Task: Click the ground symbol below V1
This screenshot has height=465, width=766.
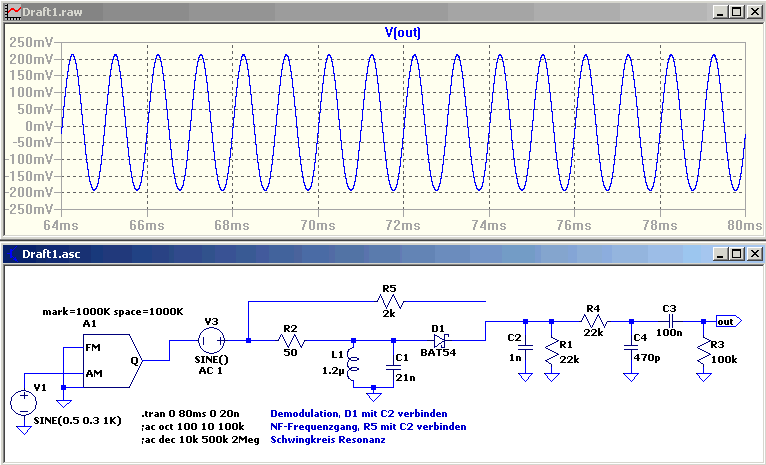Action: pyautogui.click(x=23, y=429)
